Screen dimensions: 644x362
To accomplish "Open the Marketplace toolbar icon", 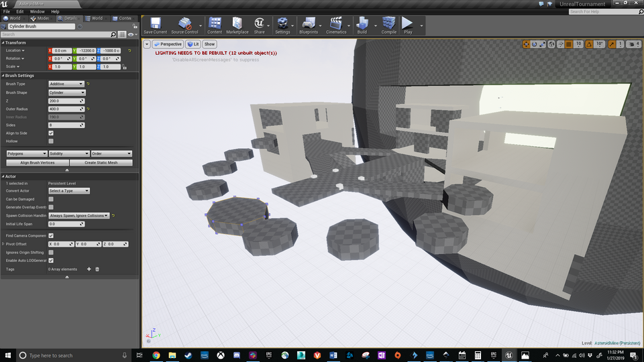I will (237, 25).
